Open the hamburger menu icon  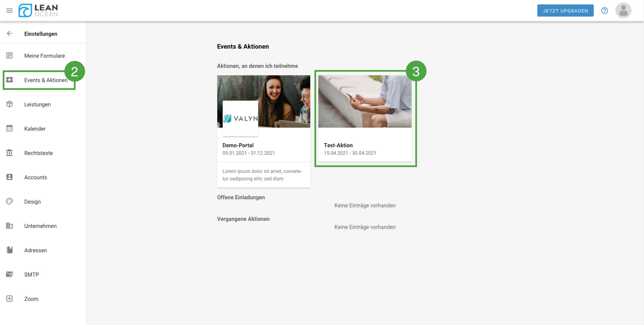9,10
